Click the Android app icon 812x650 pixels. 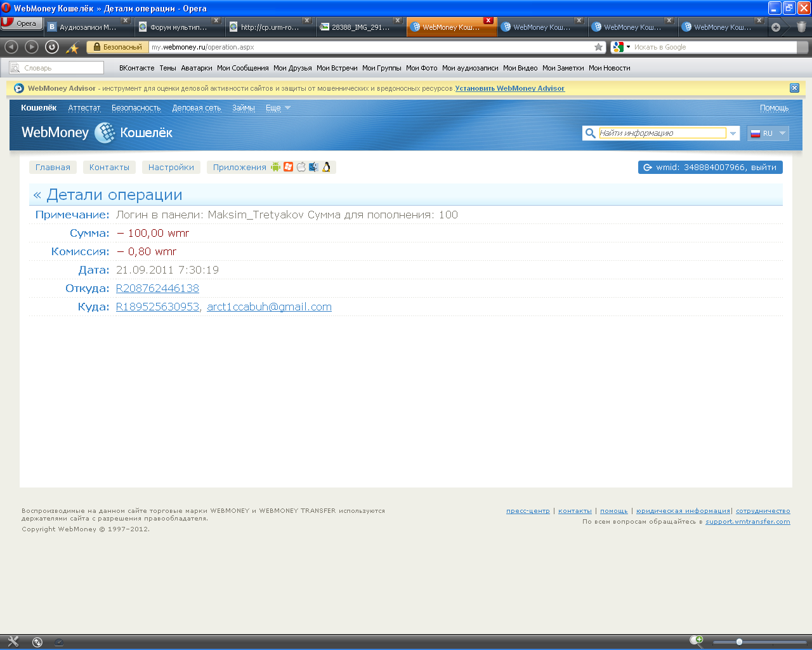(275, 167)
